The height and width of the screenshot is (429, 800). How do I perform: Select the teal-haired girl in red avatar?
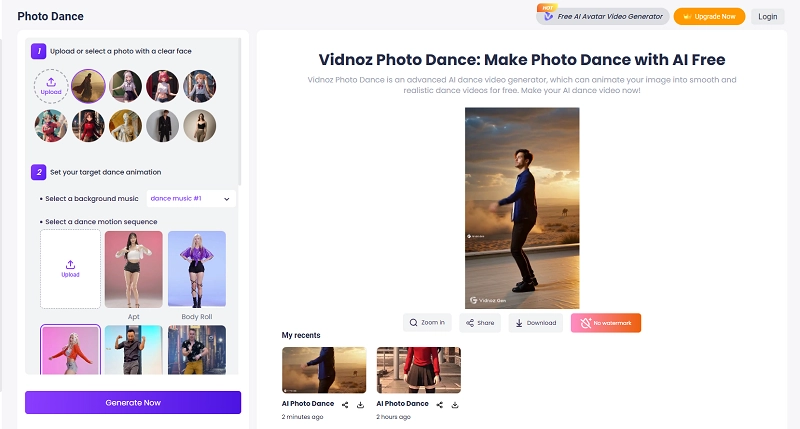[x=51, y=125]
